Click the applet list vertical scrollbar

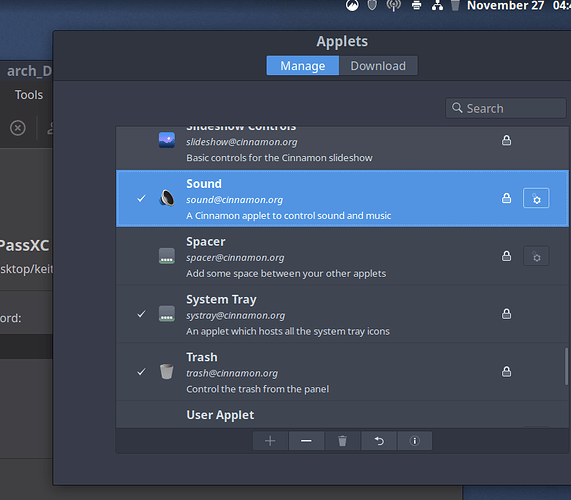pyautogui.click(x=566, y=366)
